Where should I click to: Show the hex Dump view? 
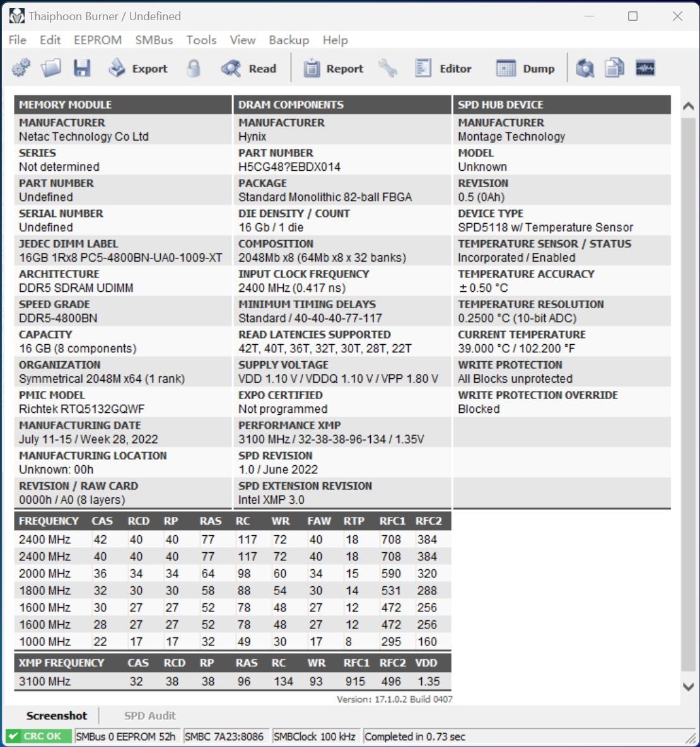(525, 68)
